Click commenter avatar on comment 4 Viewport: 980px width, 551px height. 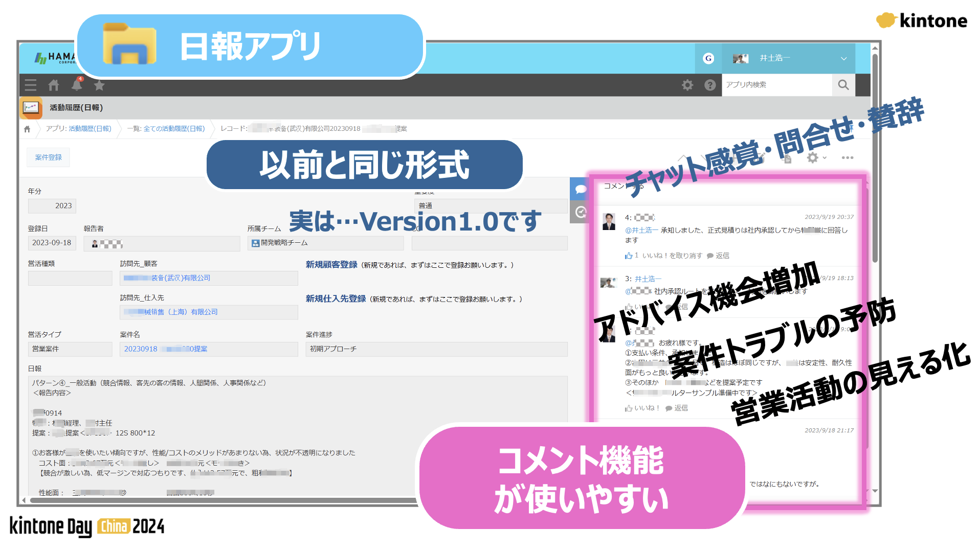[609, 222]
